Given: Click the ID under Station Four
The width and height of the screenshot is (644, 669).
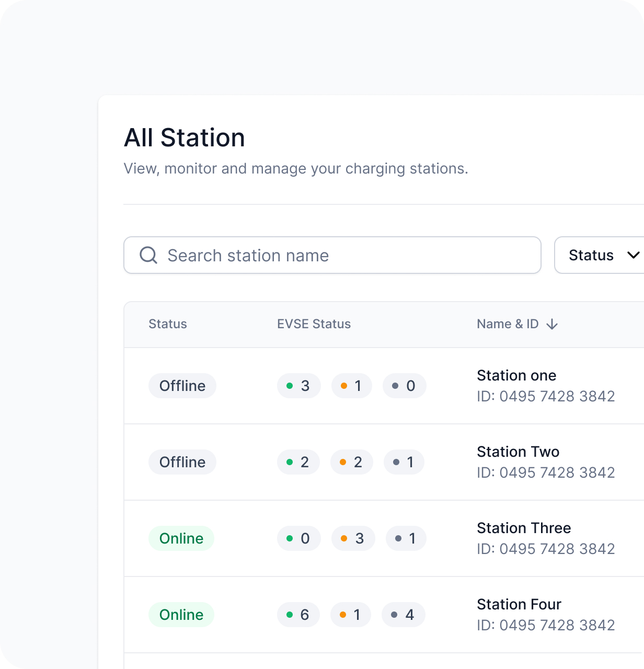Looking at the screenshot, I should pyautogui.click(x=546, y=625).
